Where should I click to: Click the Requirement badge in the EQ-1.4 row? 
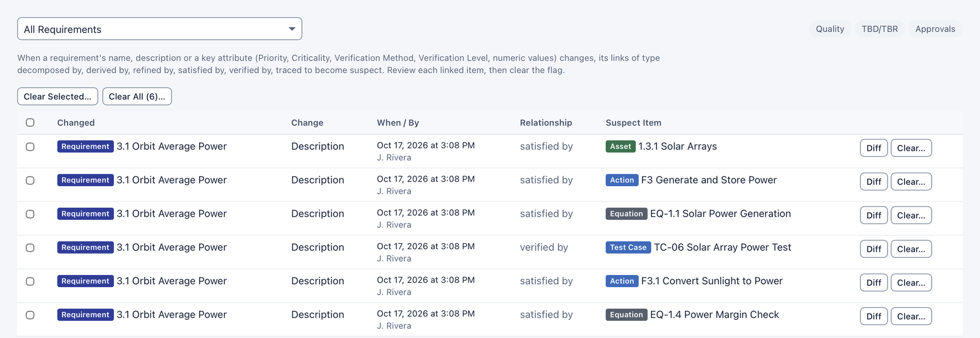85,315
